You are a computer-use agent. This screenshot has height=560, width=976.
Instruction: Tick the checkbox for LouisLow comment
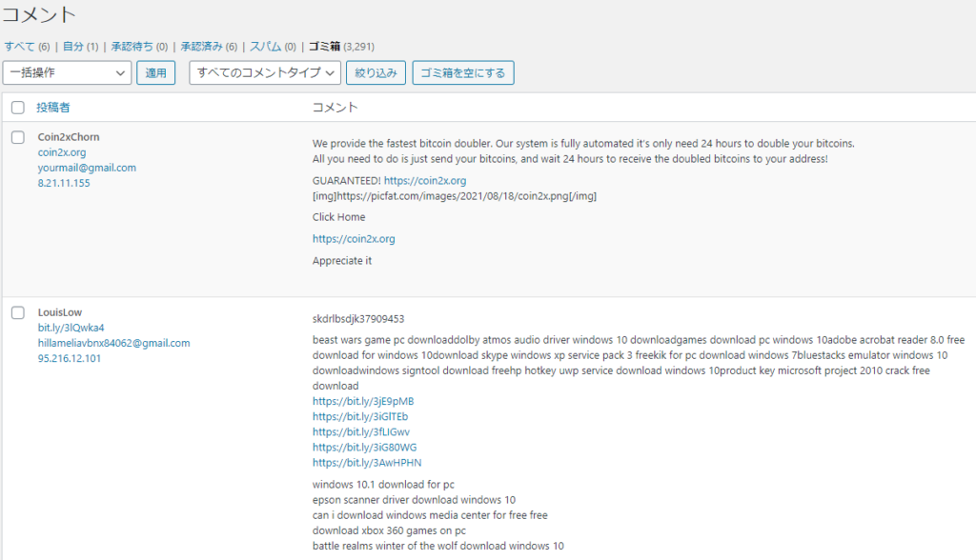click(18, 313)
